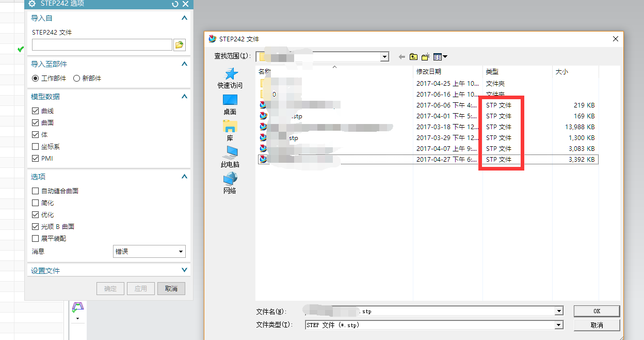Screen dimensions: 644x340
Task: Open 桌面 from the dialog sidebar
Action: click(x=229, y=103)
